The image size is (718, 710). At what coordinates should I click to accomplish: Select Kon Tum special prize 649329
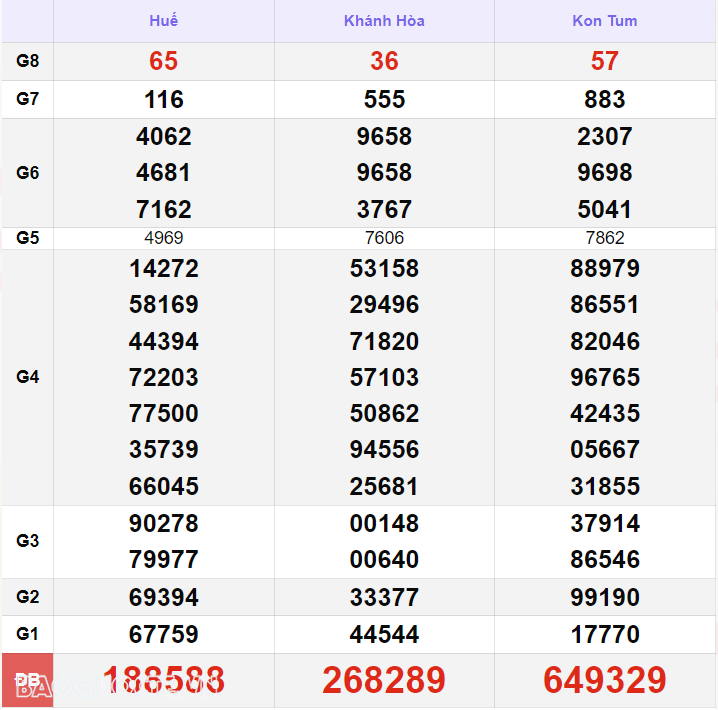pyautogui.click(x=604, y=680)
